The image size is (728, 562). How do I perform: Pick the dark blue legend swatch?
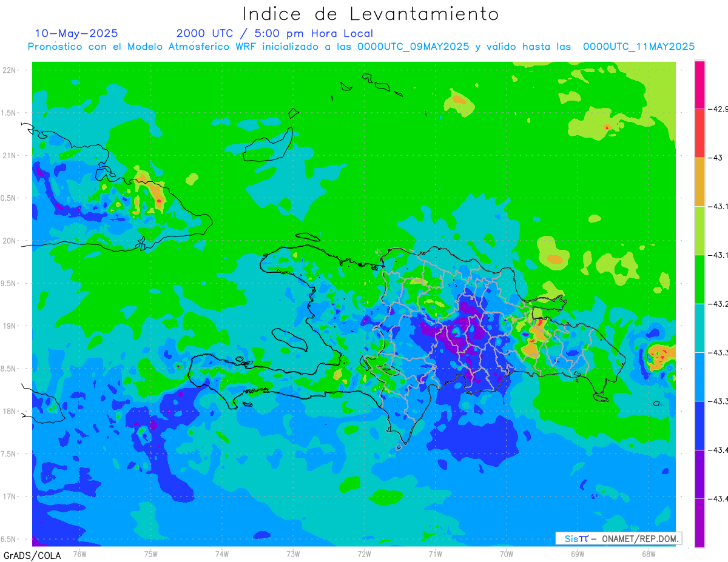(x=699, y=425)
